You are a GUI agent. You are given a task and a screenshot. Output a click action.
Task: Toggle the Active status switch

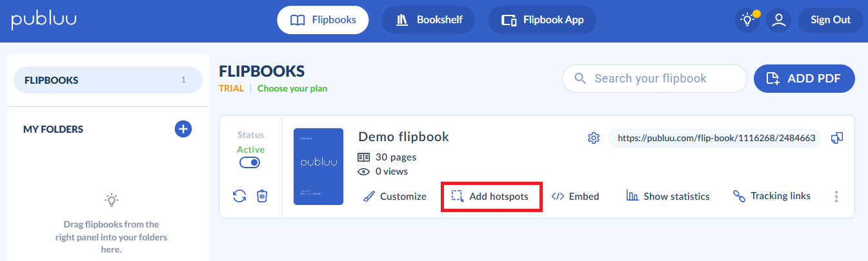click(x=250, y=163)
